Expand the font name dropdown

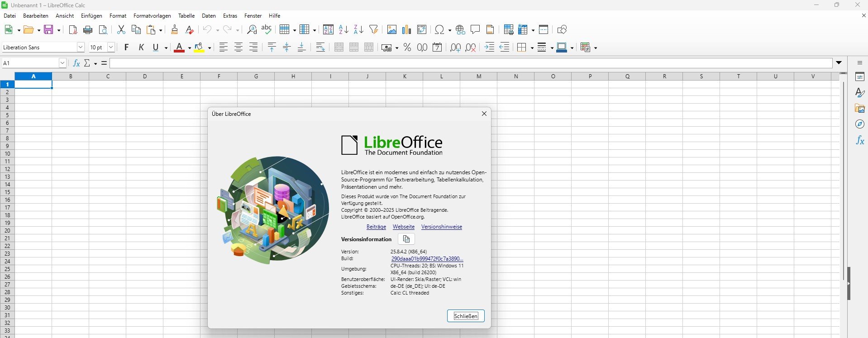tap(81, 47)
